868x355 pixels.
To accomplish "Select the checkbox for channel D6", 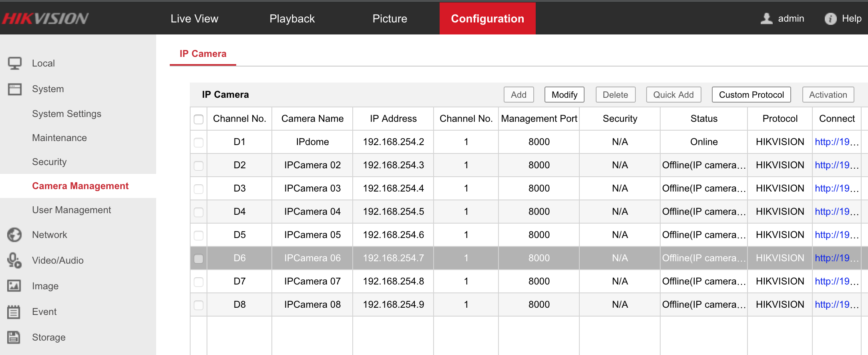I will tap(199, 258).
